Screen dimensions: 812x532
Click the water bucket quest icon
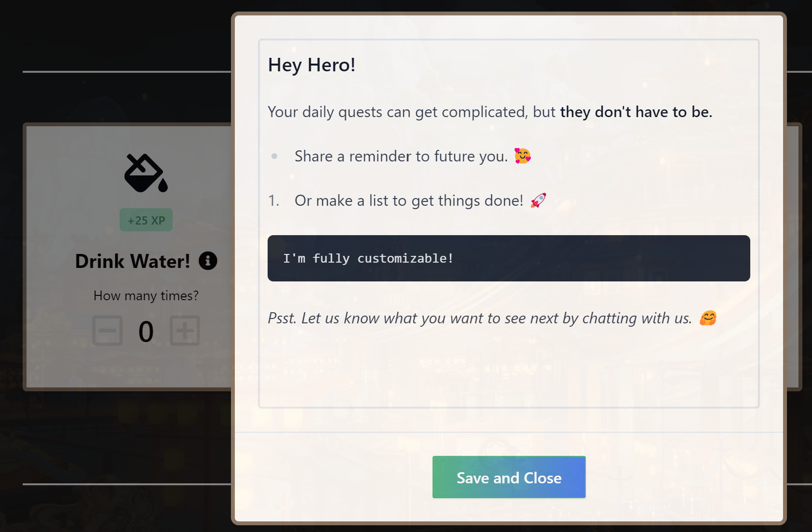pyautogui.click(x=146, y=173)
